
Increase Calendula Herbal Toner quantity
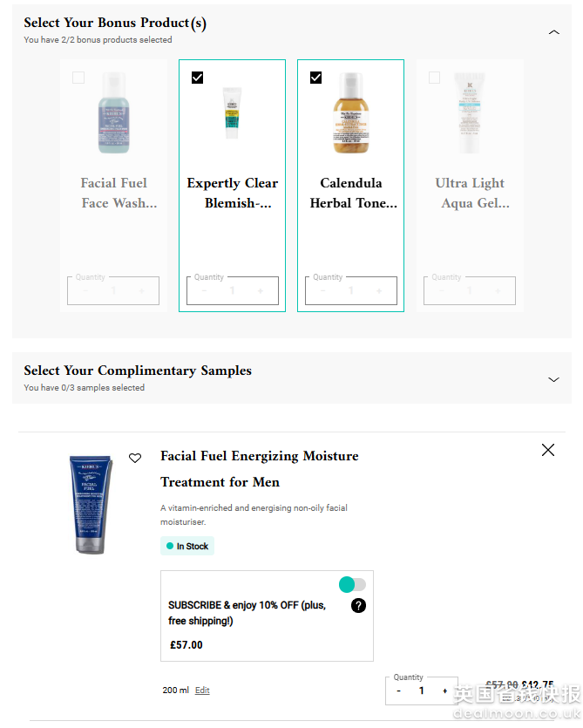point(378,291)
